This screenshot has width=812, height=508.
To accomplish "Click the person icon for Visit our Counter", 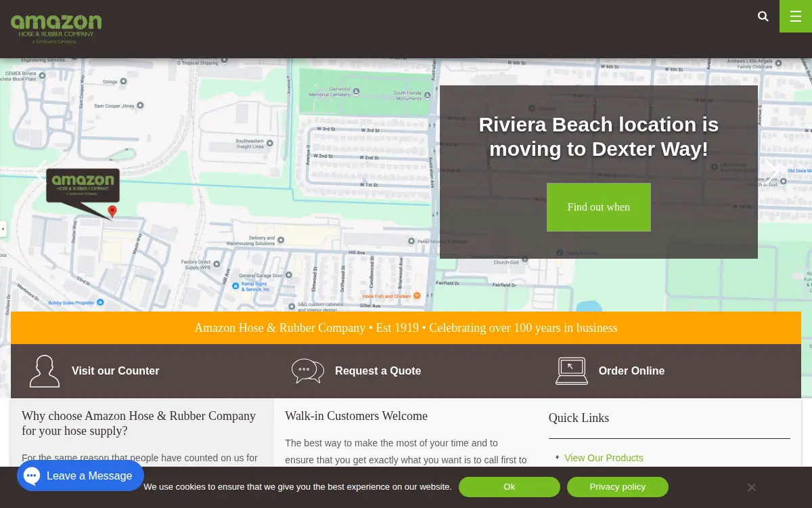I will tap(45, 371).
